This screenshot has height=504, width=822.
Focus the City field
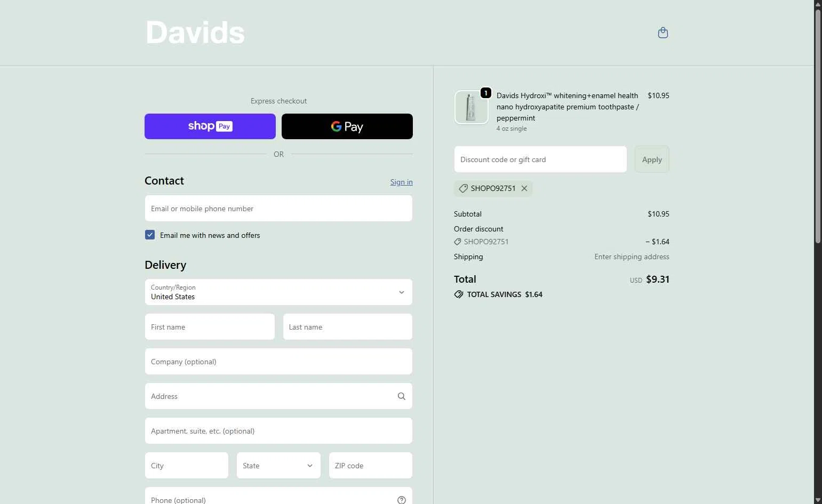pyautogui.click(x=187, y=466)
